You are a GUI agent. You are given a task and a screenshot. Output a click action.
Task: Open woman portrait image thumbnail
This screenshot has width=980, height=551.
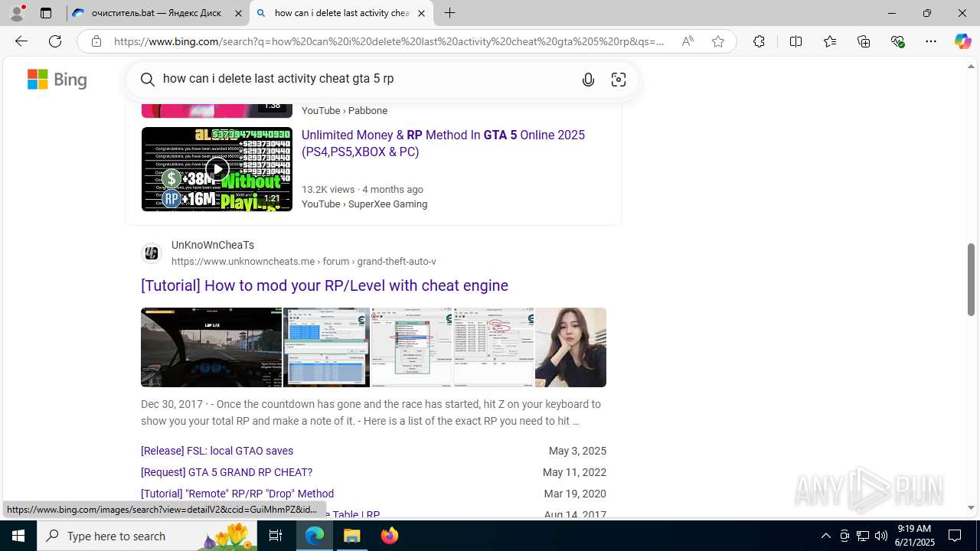[x=571, y=347]
